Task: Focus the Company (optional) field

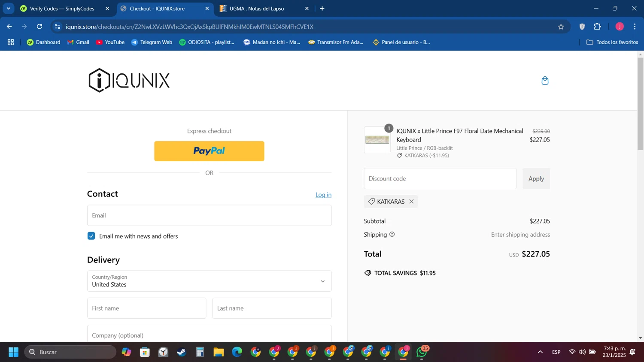Action: pyautogui.click(x=209, y=334)
